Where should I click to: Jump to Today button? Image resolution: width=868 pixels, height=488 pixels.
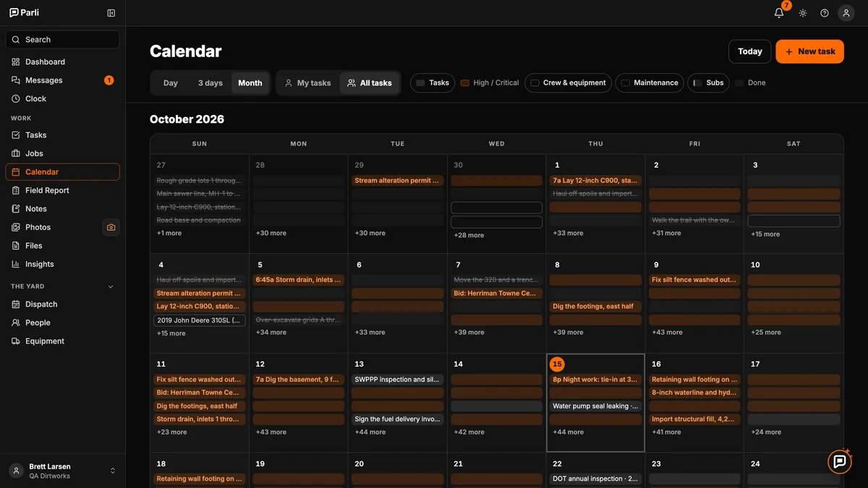tap(750, 51)
